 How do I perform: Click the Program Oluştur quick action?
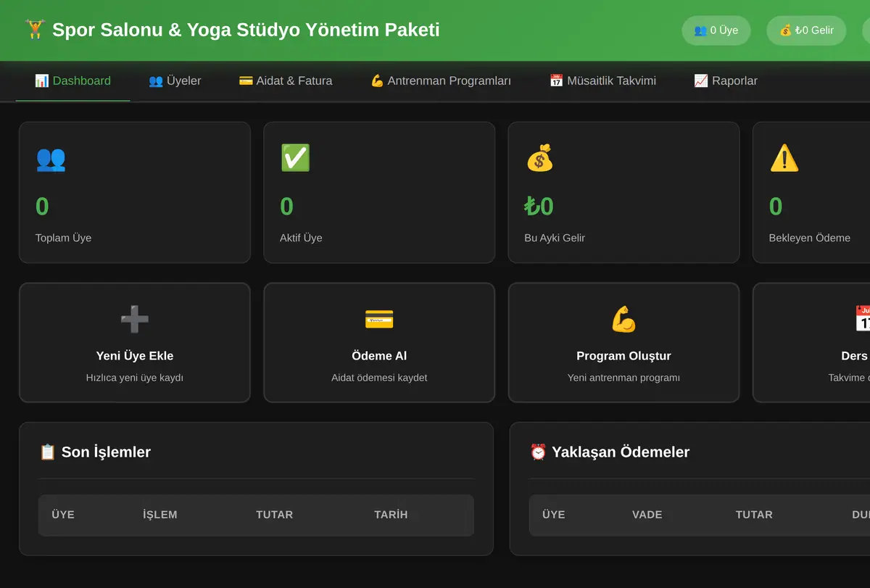(x=623, y=342)
